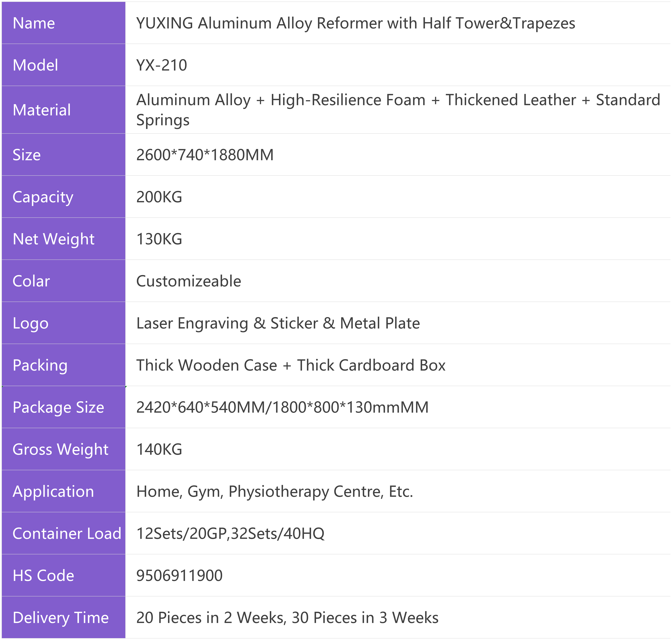Click the 'HS Code' label cell
Image resolution: width=672 pixels, height=640 pixels.
[x=64, y=575]
